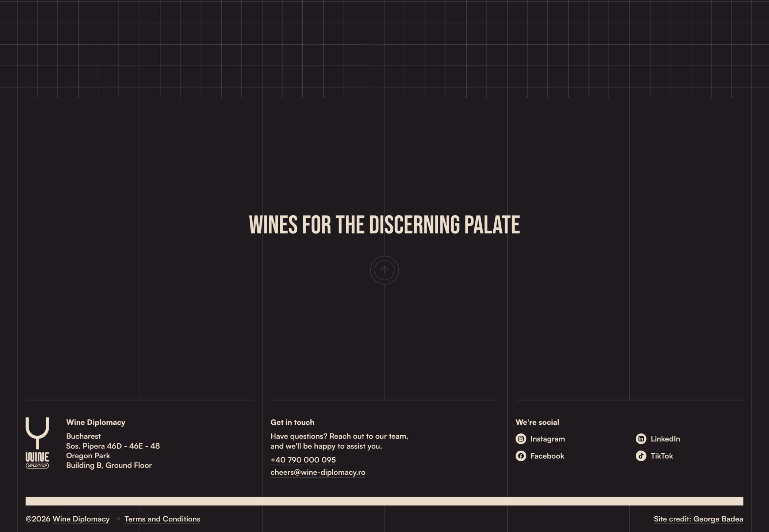The height and width of the screenshot is (532, 769).
Task: Click the TikTok icon
Action: point(641,456)
